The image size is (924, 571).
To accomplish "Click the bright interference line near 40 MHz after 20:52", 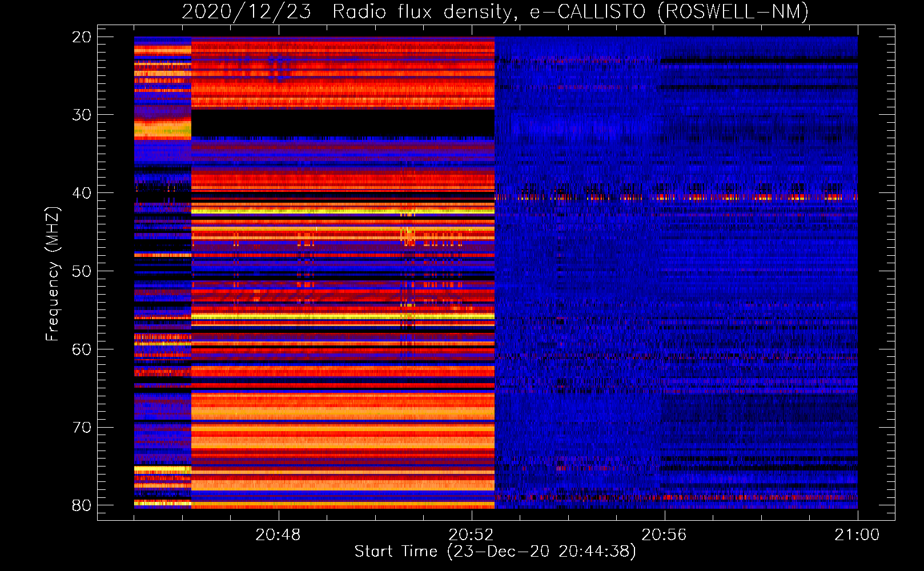I will [x=676, y=198].
